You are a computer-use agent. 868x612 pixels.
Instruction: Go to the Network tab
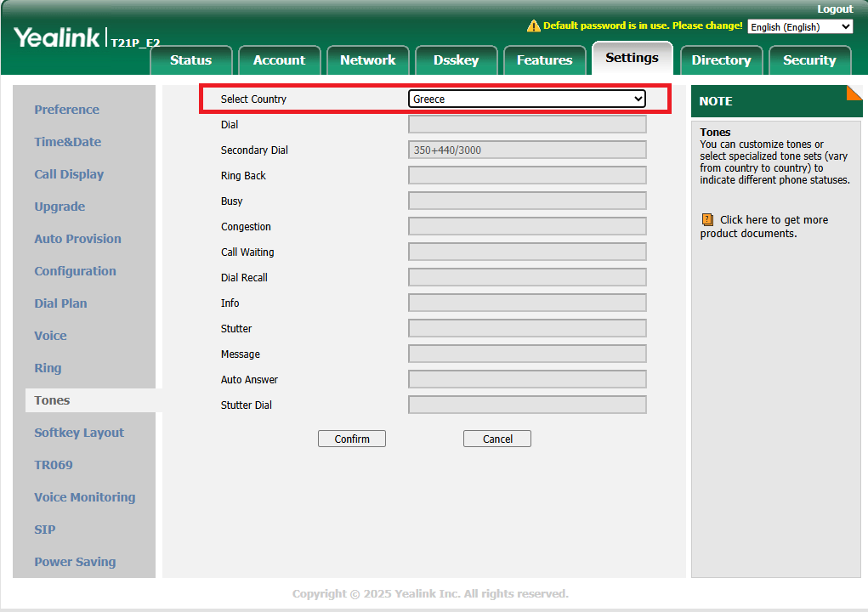coord(367,60)
